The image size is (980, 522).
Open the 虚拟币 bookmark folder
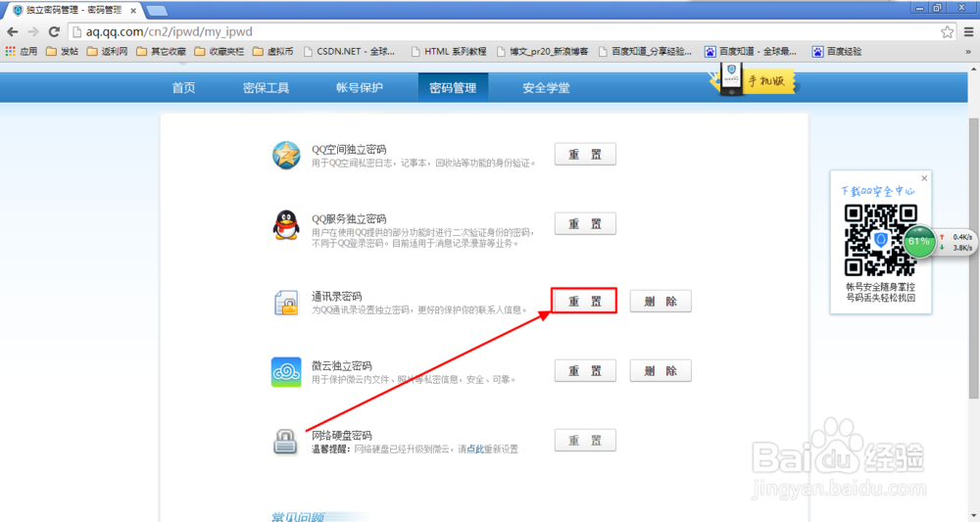[272, 51]
